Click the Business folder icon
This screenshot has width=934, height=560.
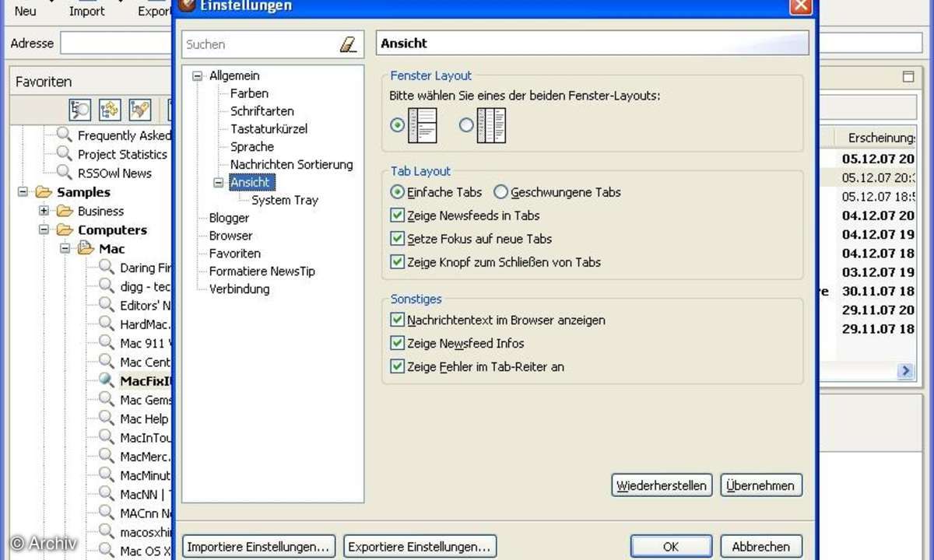tap(65, 211)
